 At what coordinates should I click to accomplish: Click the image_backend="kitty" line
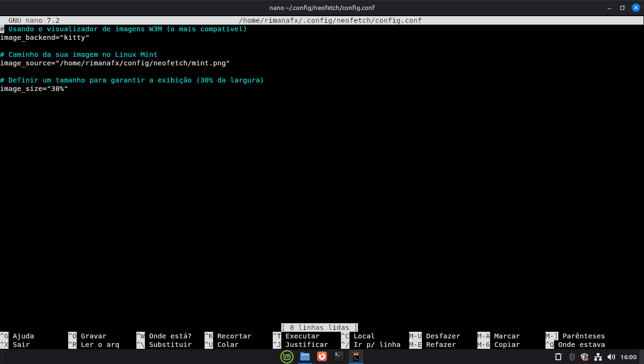click(45, 37)
